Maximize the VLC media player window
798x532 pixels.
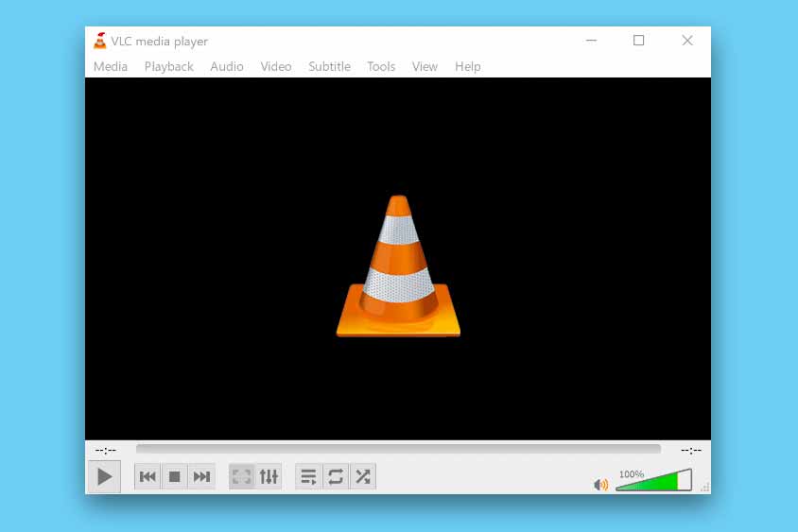639,41
